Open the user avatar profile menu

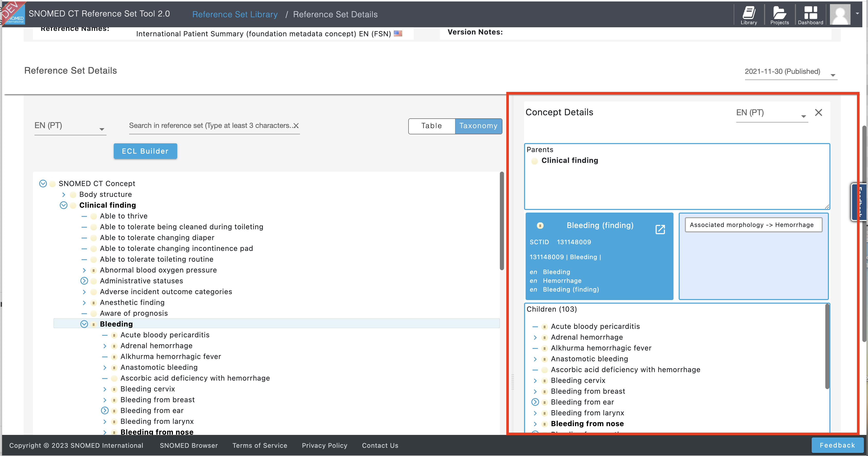(840, 14)
